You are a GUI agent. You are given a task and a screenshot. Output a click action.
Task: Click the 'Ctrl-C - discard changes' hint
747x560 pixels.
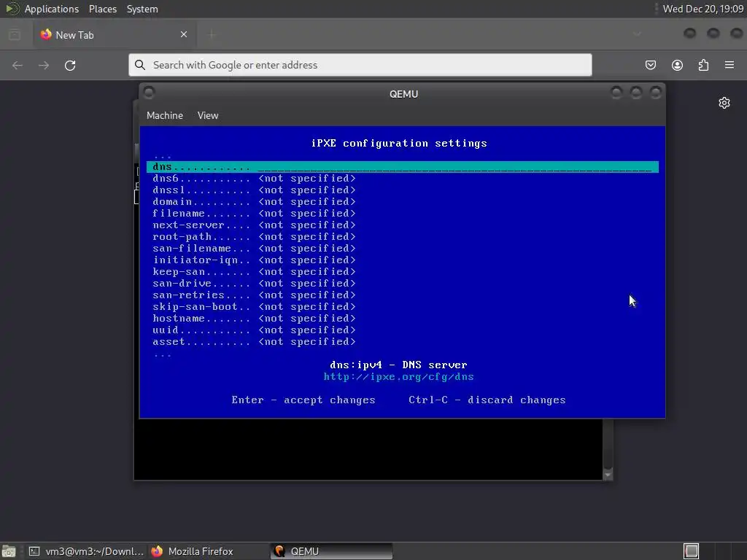pyautogui.click(x=487, y=400)
